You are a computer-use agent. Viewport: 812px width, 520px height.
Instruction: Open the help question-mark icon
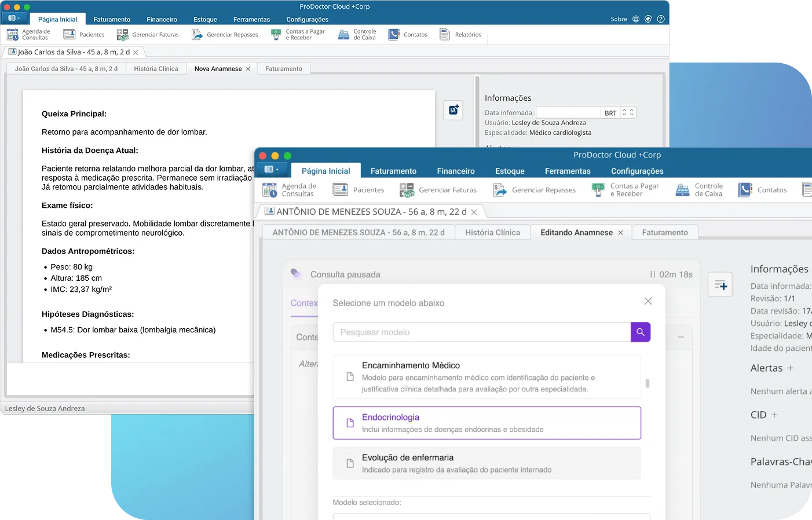coord(660,19)
